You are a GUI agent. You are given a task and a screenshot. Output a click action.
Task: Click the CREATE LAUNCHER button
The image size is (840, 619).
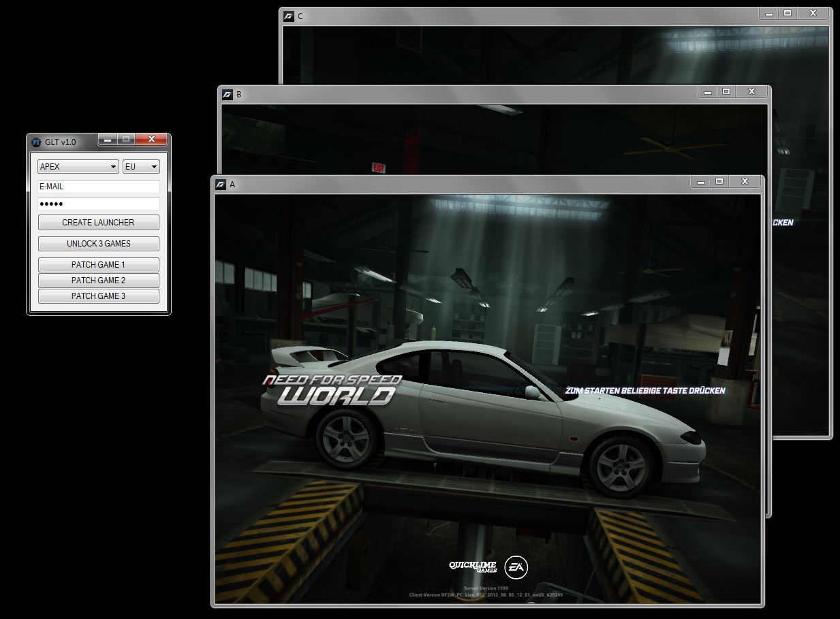(x=99, y=223)
